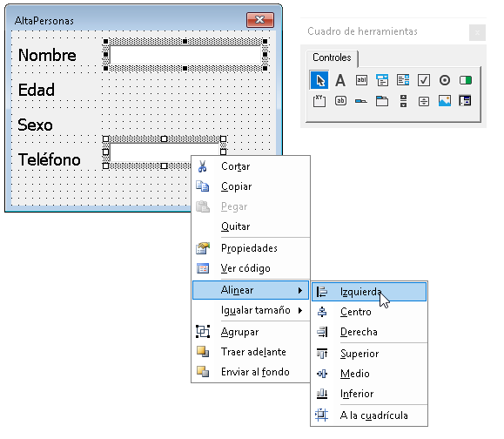Viewport: 504px width, 439px height.
Task: Choose Cortar from the context menu
Action: [x=251, y=166]
